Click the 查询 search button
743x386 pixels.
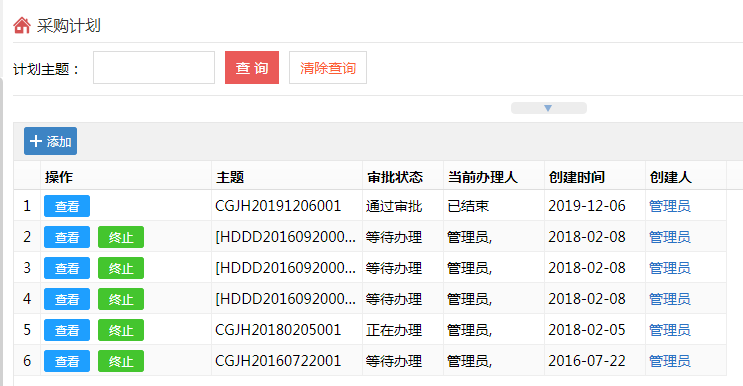(252, 68)
